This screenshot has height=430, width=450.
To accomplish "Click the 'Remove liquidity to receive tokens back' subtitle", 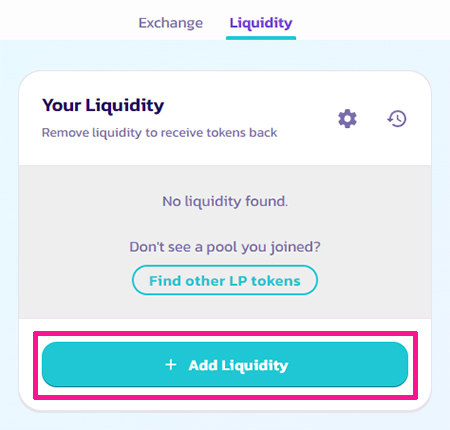I will point(159,133).
